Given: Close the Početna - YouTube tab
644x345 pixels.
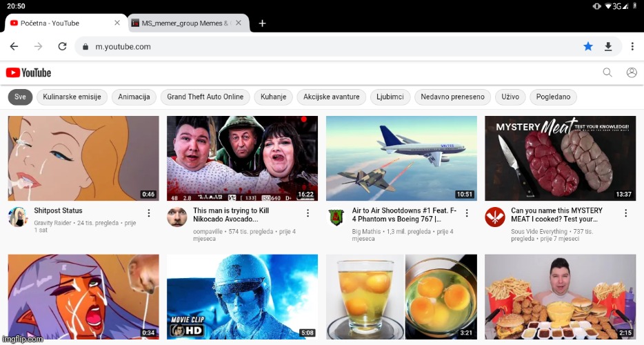Looking at the screenshot, I should [117, 23].
